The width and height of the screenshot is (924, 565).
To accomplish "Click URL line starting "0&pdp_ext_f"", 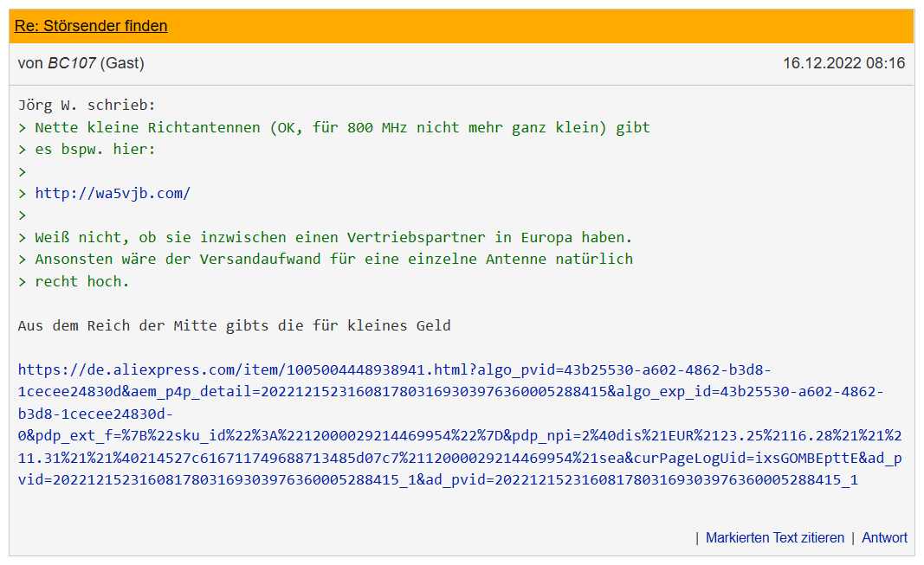I will click(460, 435).
